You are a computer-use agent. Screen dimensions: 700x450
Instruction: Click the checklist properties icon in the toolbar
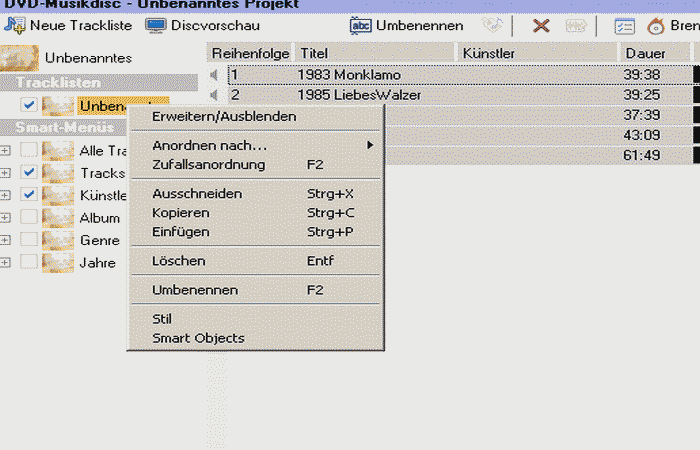624,26
